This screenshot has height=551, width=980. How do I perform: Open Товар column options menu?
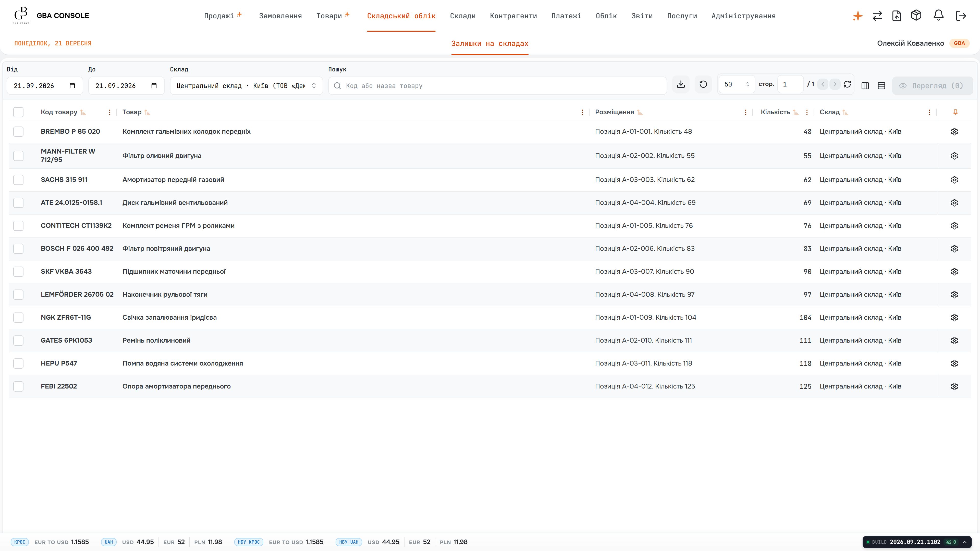582,112
